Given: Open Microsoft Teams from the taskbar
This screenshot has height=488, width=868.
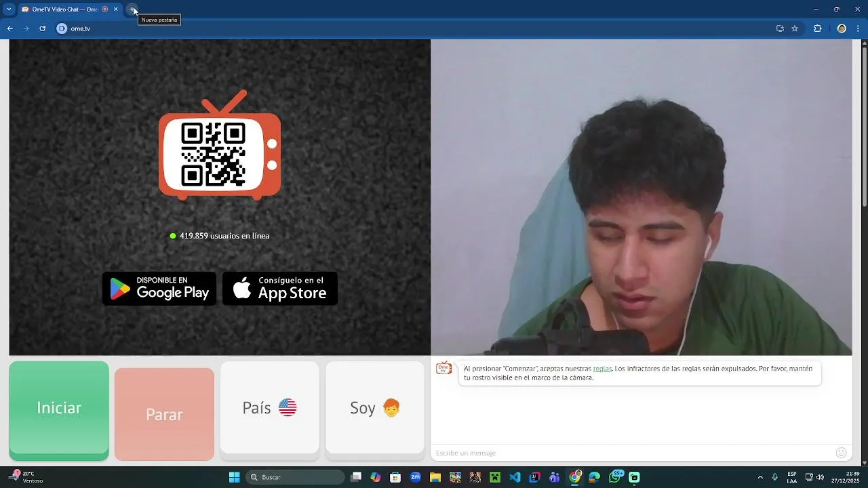Looking at the screenshot, I should pyautogui.click(x=555, y=477).
